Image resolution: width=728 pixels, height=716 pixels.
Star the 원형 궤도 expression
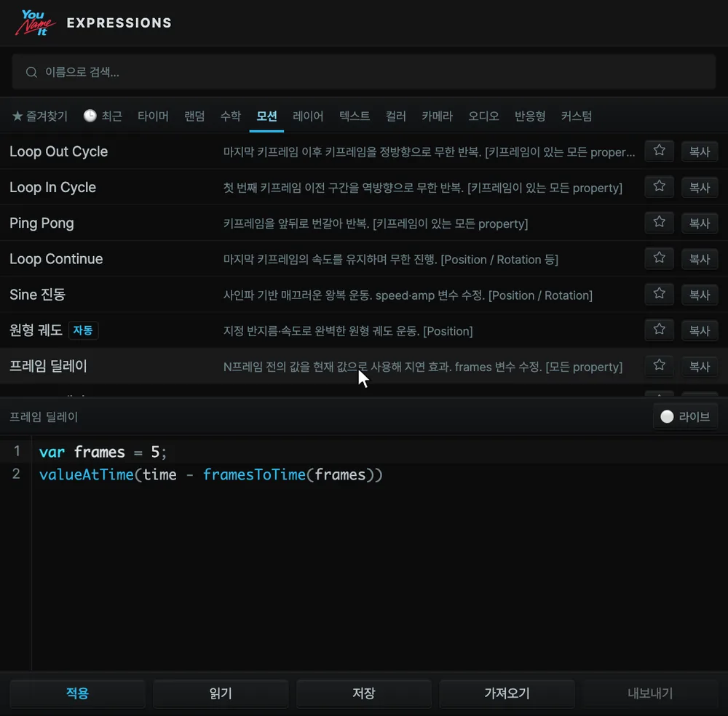[659, 330]
